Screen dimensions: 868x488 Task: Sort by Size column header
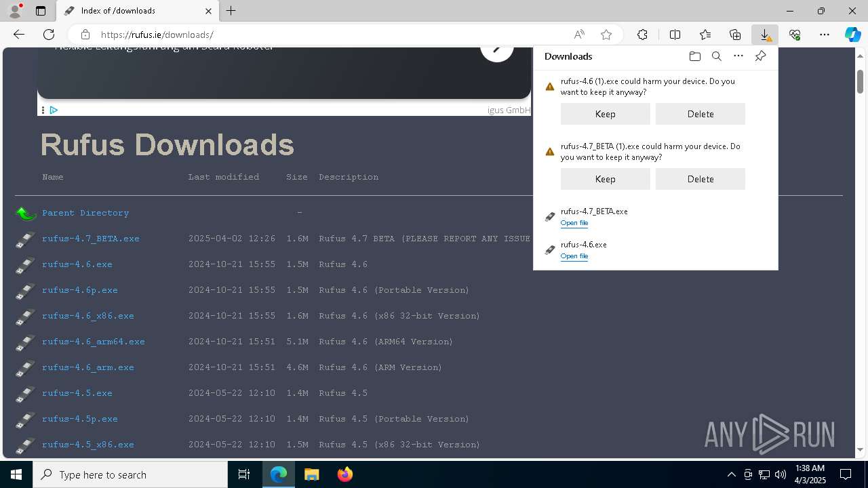point(297,177)
